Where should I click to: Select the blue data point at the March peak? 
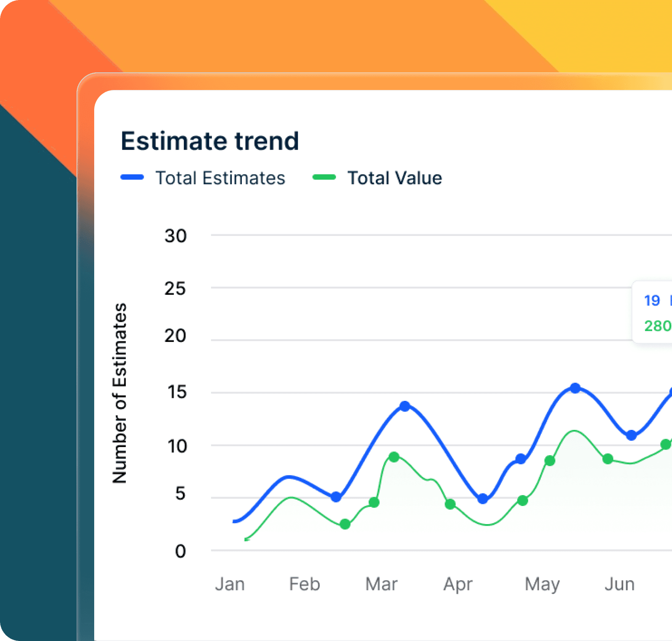pyautogui.click(x=405, y=406)
